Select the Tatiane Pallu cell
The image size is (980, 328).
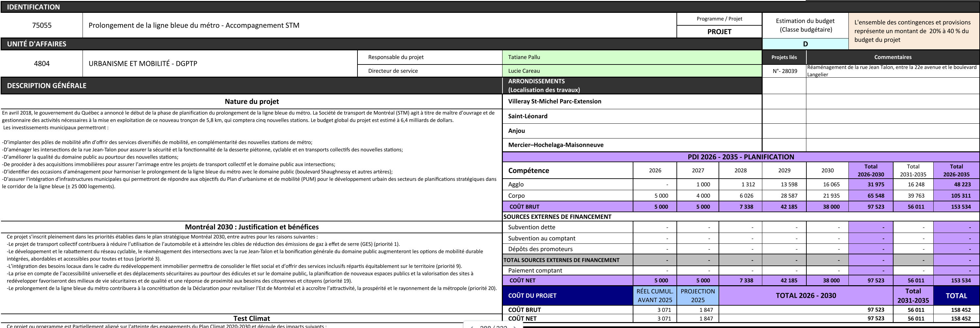(631, 57)
